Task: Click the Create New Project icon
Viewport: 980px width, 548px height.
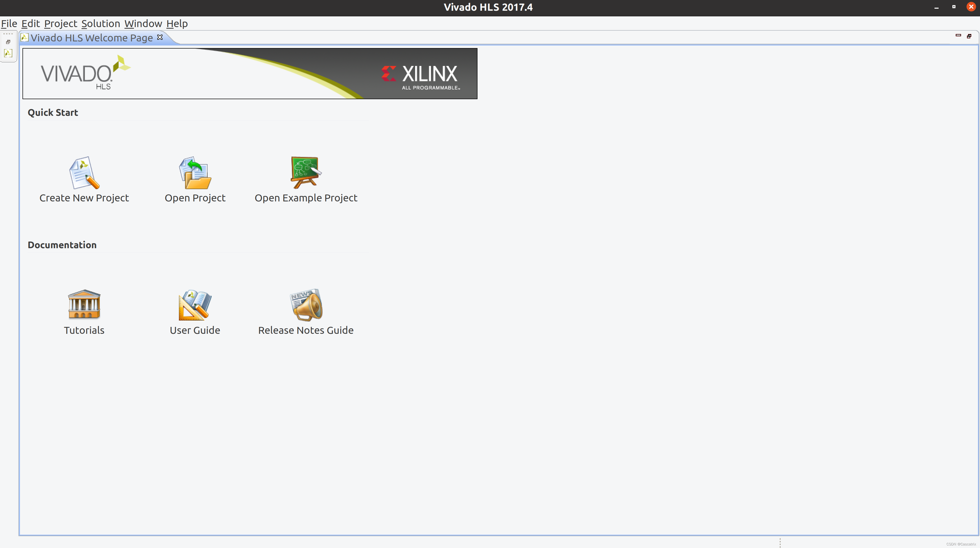Action: pos(84,172)
